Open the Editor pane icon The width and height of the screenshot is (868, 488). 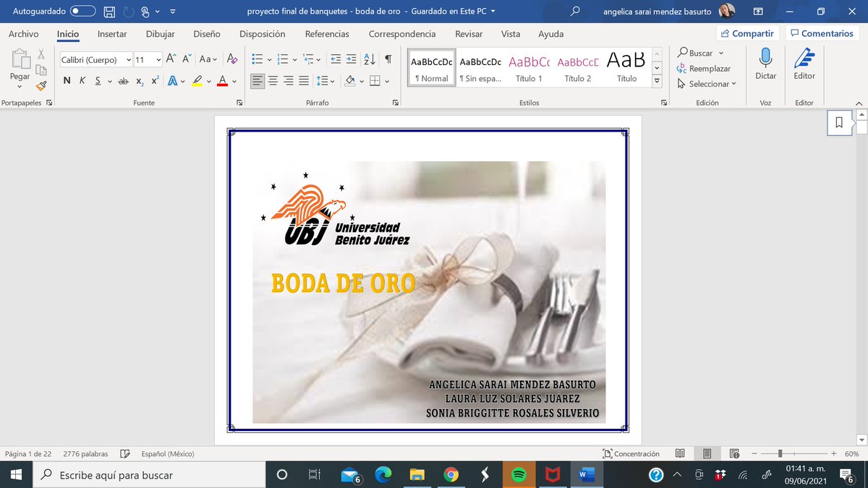(x=804, y=58)
